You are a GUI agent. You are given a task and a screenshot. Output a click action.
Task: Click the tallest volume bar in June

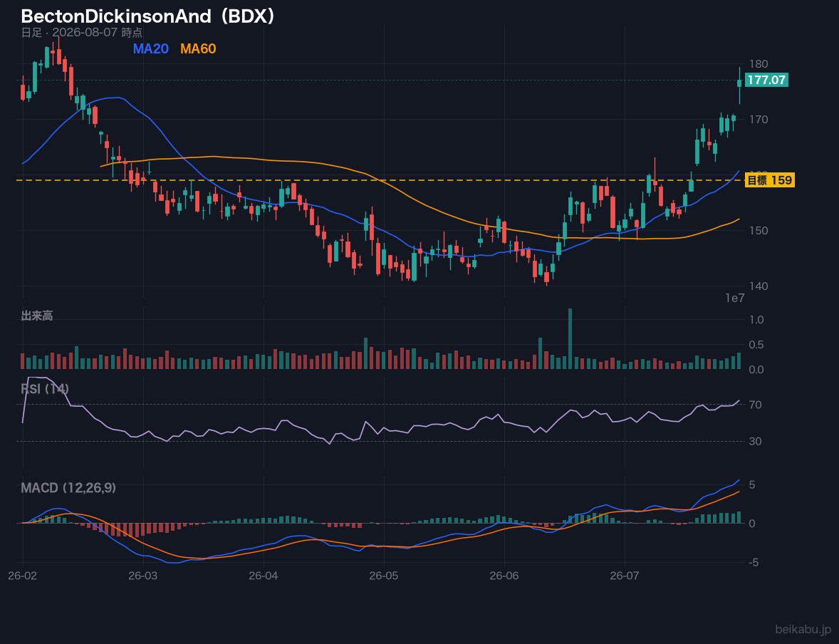[570, 339]
